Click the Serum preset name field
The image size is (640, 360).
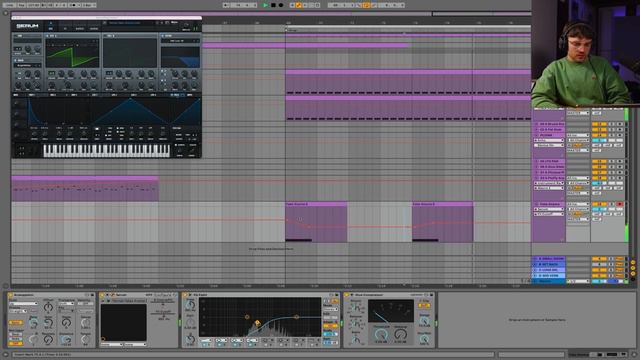click(131, 23)
